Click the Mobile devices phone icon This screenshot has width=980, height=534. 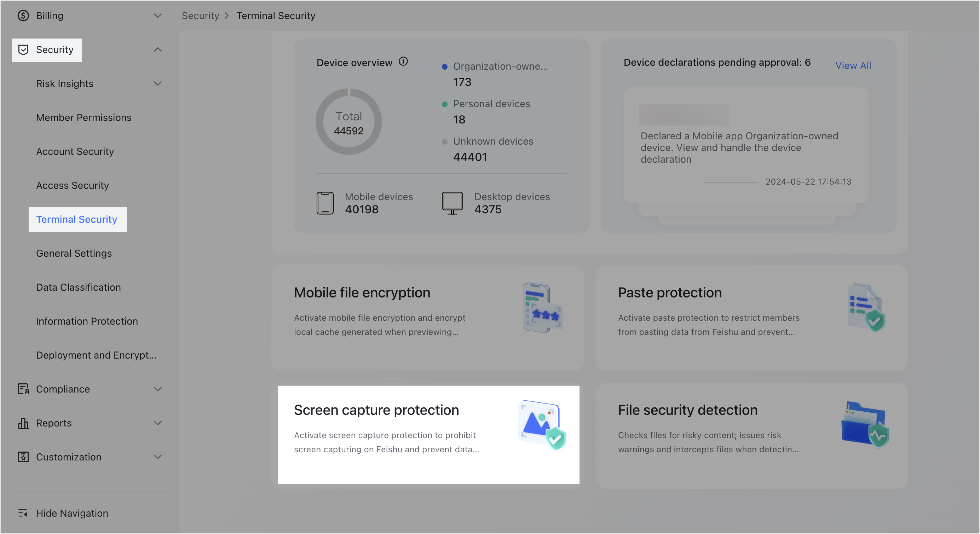tap(325, 203)
